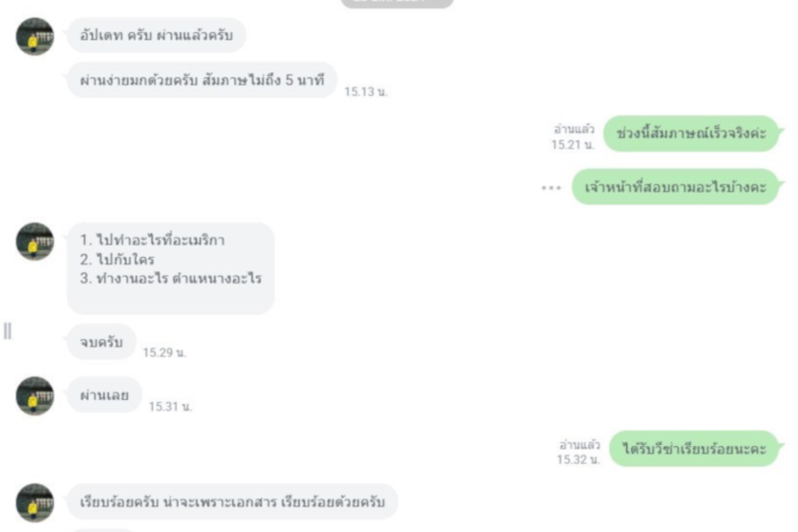Click the double-bar handle at left edge
This screenshot has width=798, height=532.
(x=8, y=331)
